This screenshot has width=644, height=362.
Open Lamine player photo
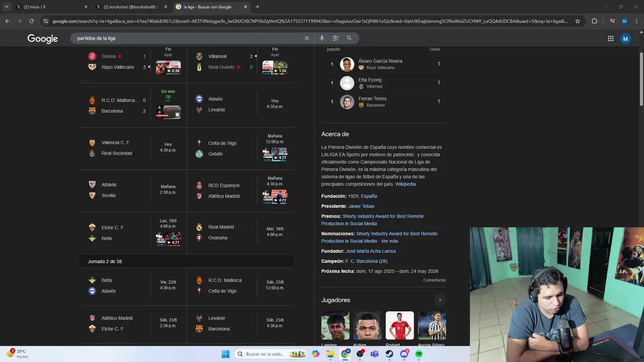coord(335,326)
